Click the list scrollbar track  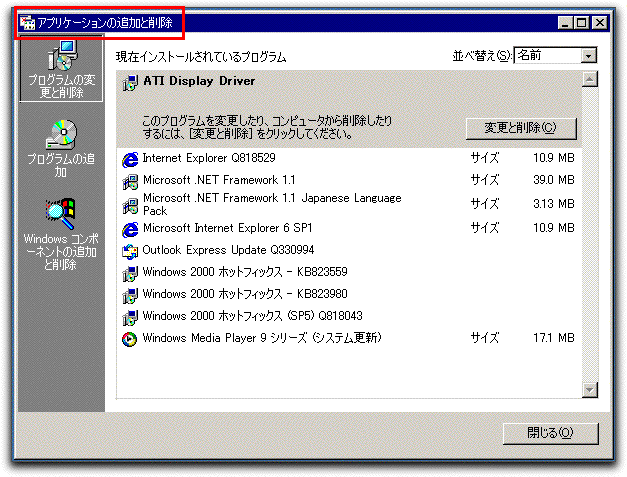pyautogui.click(x=590, y=234)
